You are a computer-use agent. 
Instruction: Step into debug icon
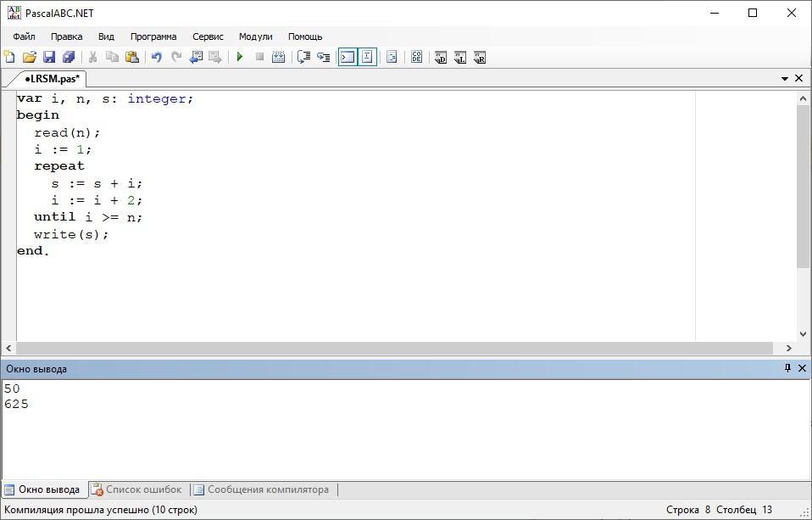click(324, 57)
